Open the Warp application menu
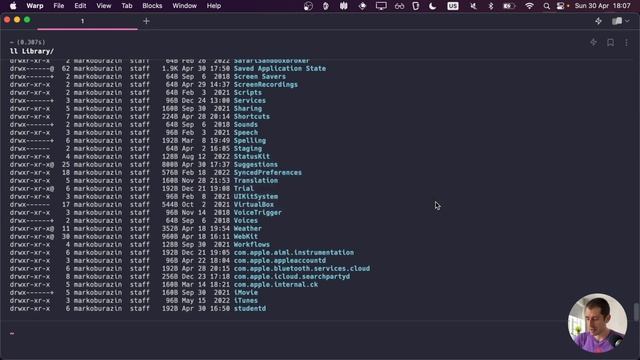This screenshot has width=640, height=360. (x=35, y=6)
